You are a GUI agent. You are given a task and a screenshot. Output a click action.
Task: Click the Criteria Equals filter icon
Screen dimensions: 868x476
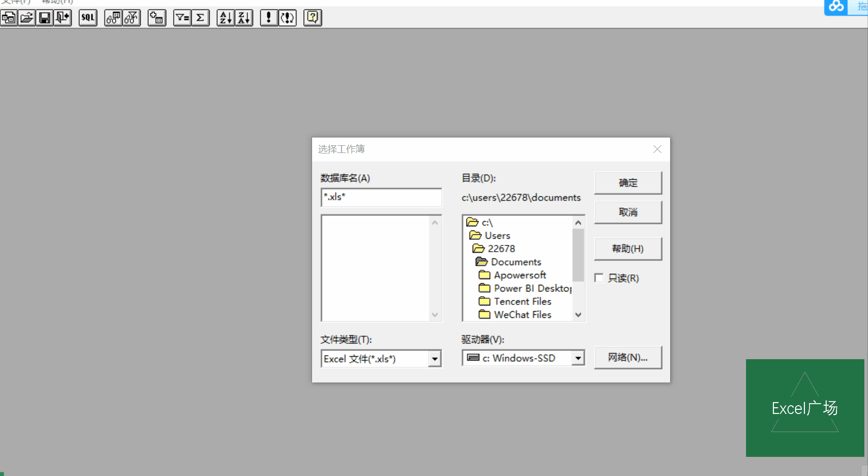[182, 18]
